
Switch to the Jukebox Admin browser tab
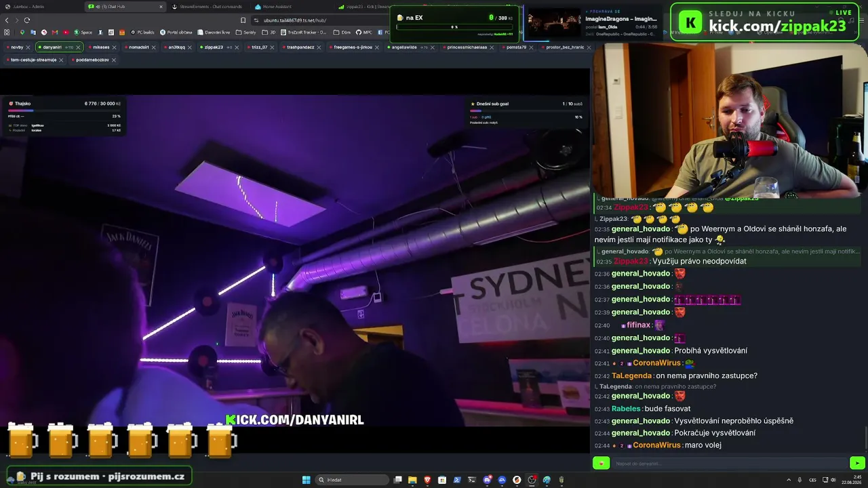tap(41, 6)
